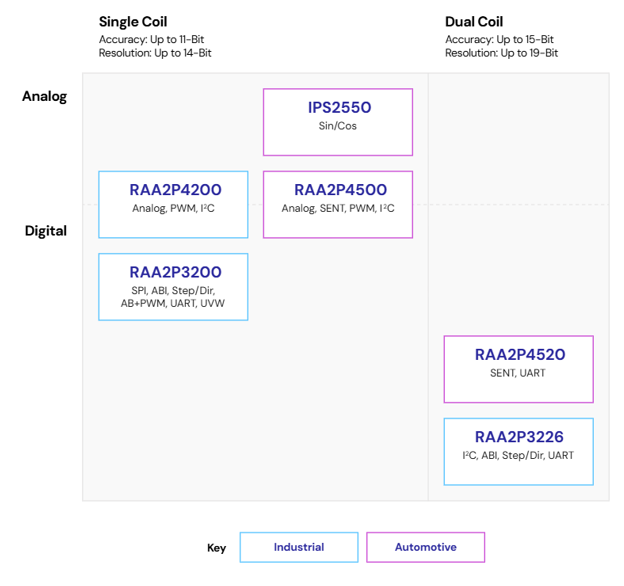
Task: Select the RAA2P4520 product title
Action: tap(519, 354)
